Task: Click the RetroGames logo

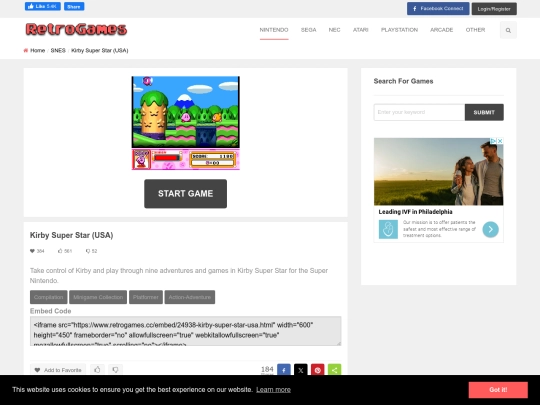Action: 76,29
